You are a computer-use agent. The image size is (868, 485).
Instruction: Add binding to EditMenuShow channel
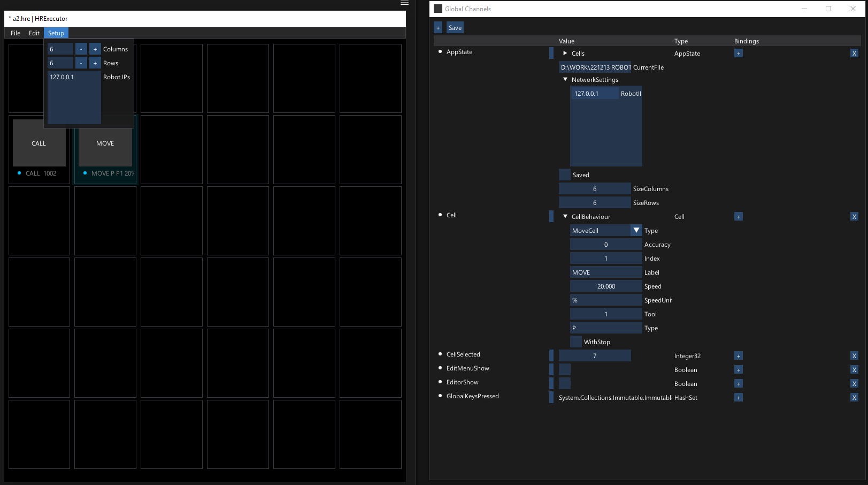pos(739,370)
